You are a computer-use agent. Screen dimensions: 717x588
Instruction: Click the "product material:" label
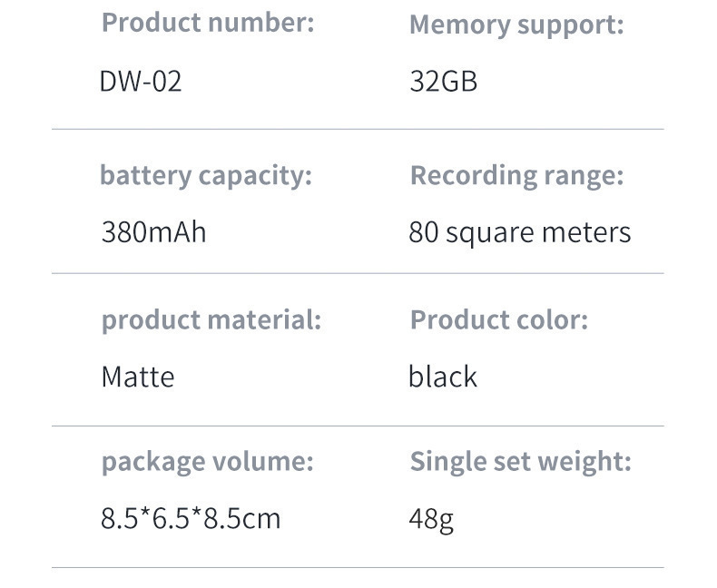click(x=211, y=319)
